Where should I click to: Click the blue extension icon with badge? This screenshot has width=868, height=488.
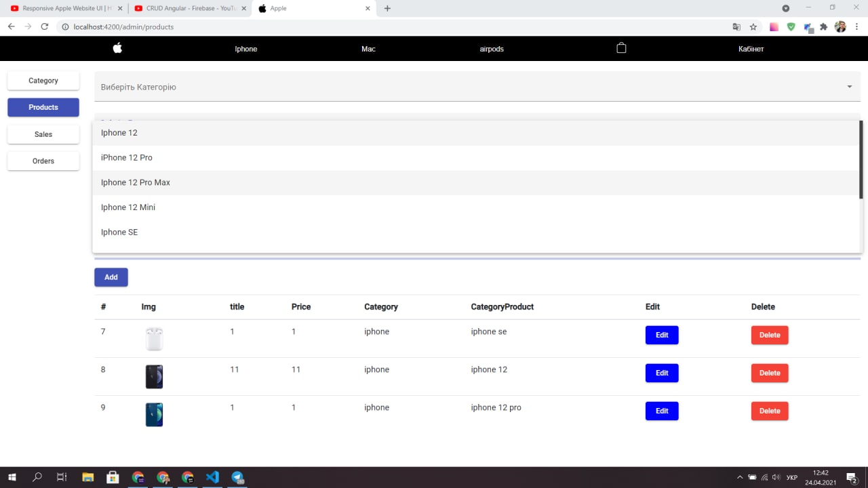pyautogui.click(x=808, y=28)
